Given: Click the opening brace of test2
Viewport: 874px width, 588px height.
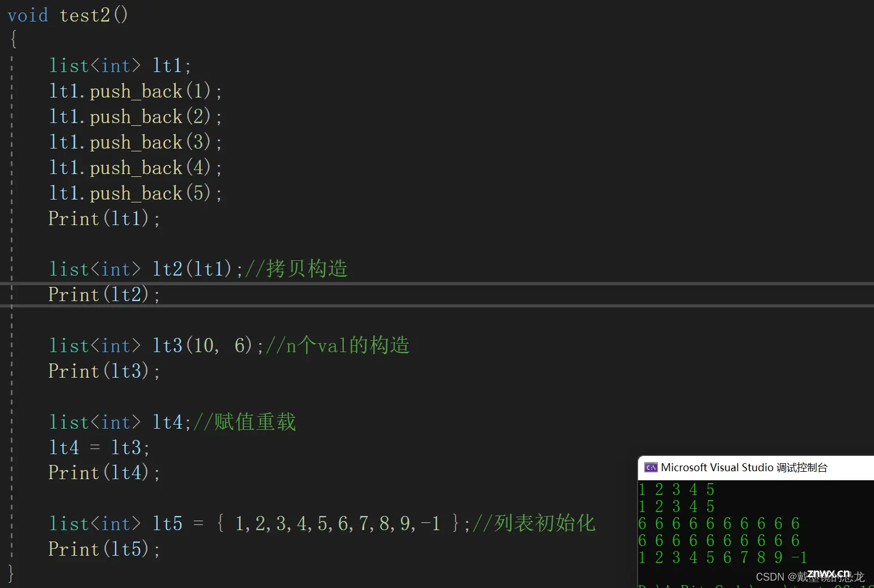Looking at the screenshot, I should 14,39.
